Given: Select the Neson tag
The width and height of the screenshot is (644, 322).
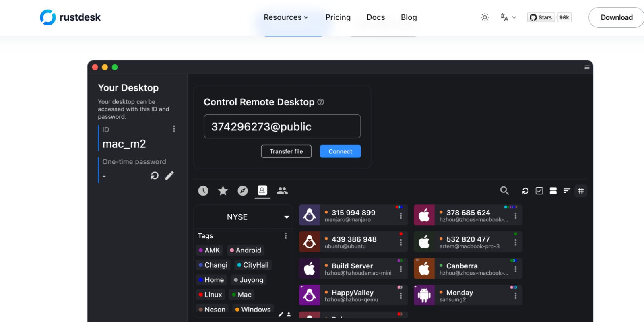Looking at the screenshot, I should [212, 309].
